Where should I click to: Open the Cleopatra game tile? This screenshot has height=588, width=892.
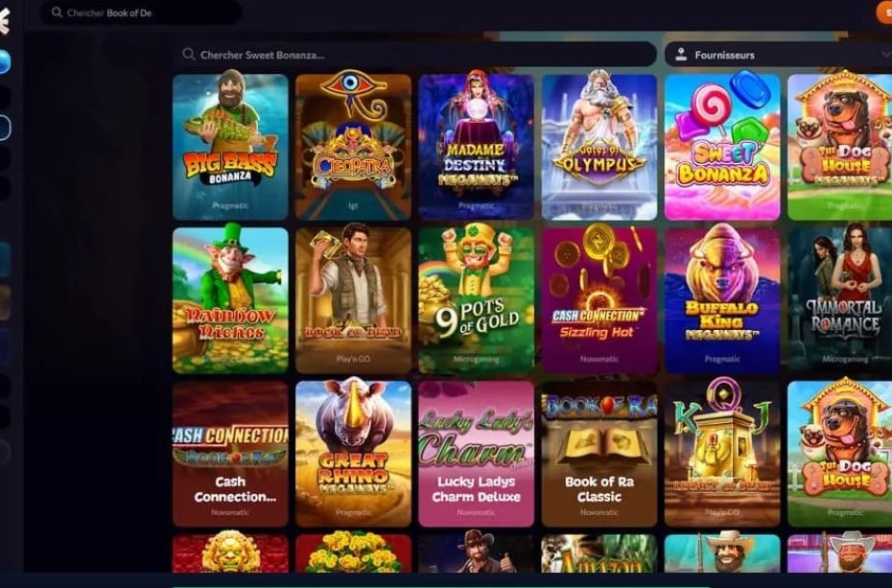(x=353, y=147)
